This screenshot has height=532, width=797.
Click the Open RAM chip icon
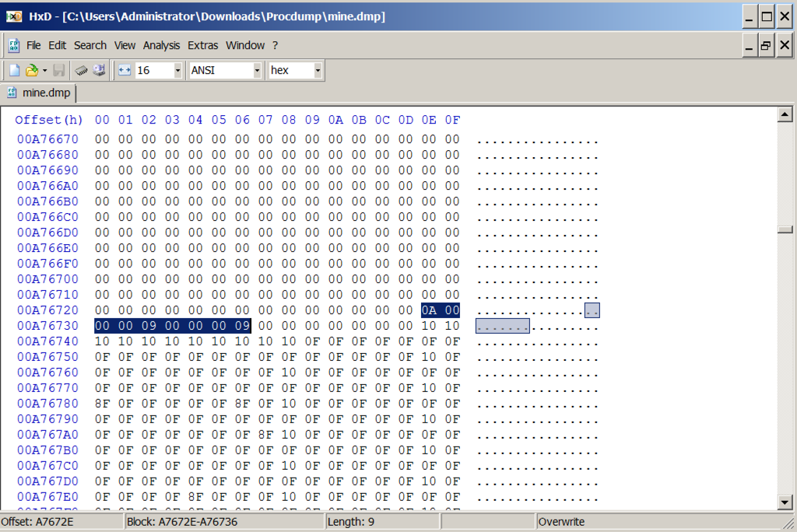coord(81,70)
